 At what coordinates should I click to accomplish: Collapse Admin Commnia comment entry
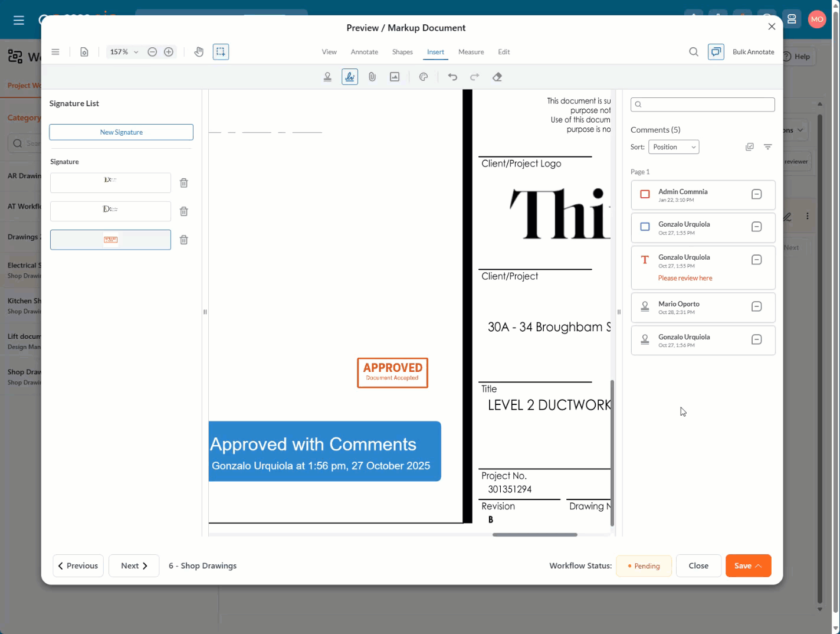click(x=756, y=194)
